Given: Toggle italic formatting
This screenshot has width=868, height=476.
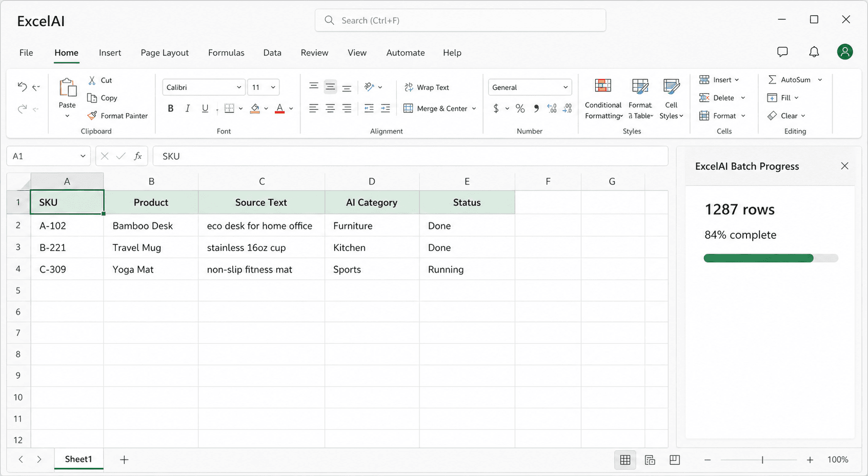Looking at the screenshot, I should (188, 108).
